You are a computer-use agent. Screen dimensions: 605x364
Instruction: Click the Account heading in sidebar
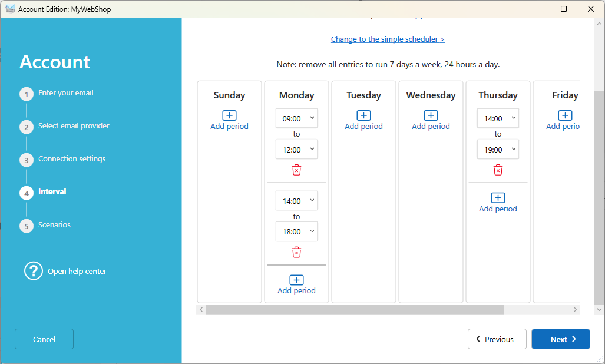pos(55,62)
